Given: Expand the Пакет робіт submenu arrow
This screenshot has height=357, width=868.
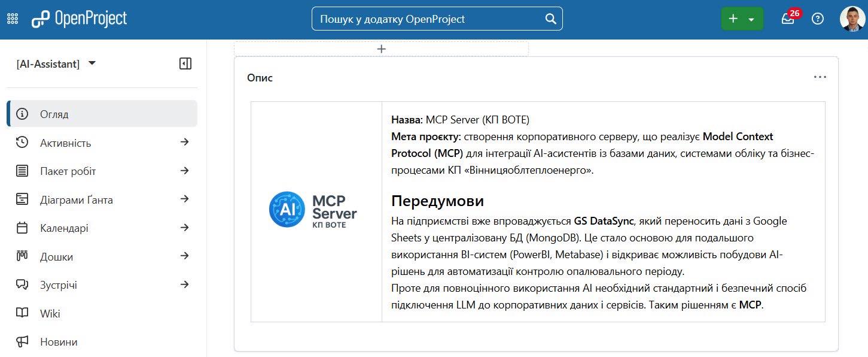Looking at the screenshot, I should pos(185,171).
